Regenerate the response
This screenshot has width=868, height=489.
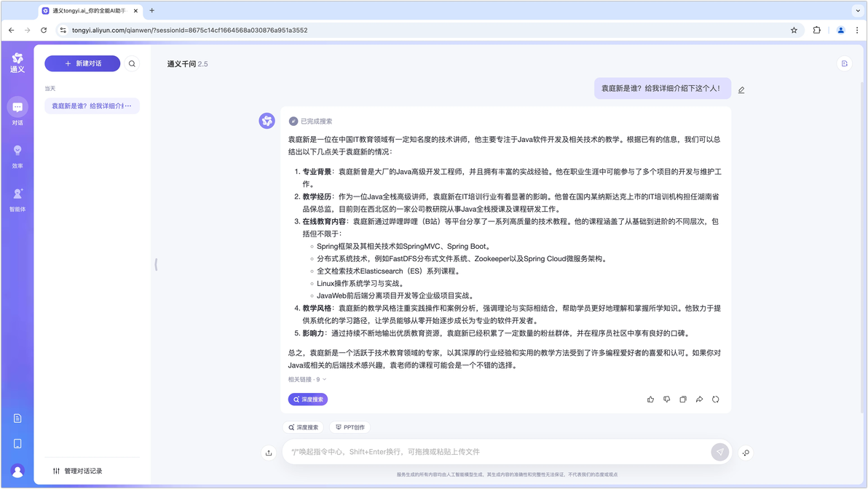coord(716,399)
